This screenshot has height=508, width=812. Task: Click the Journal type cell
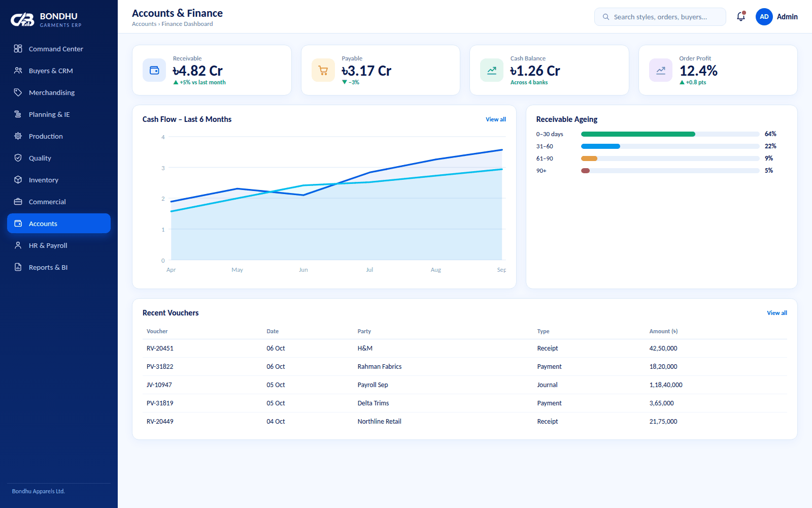548,385
